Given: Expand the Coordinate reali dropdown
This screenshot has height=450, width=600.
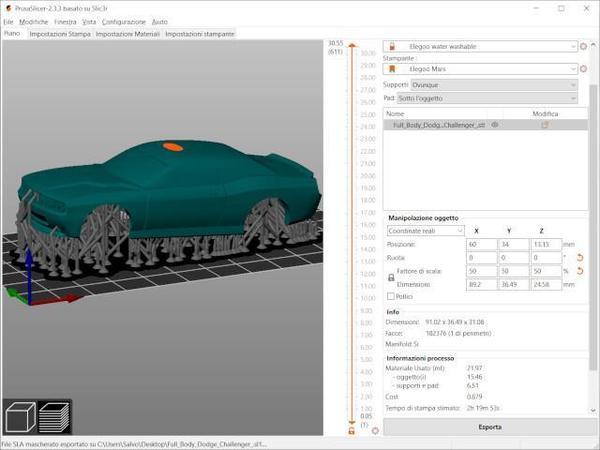Looking at the screenshot, I should point(425,230).
